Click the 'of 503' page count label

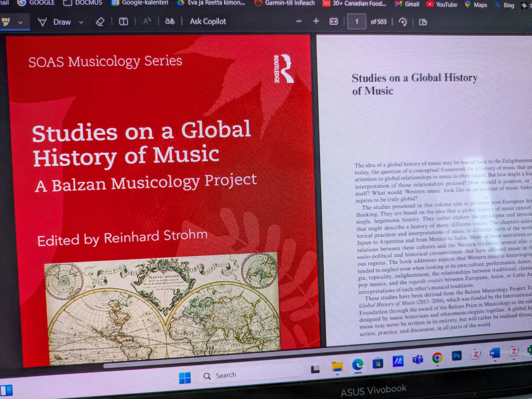pyautogui.click(x=378, y=22)
